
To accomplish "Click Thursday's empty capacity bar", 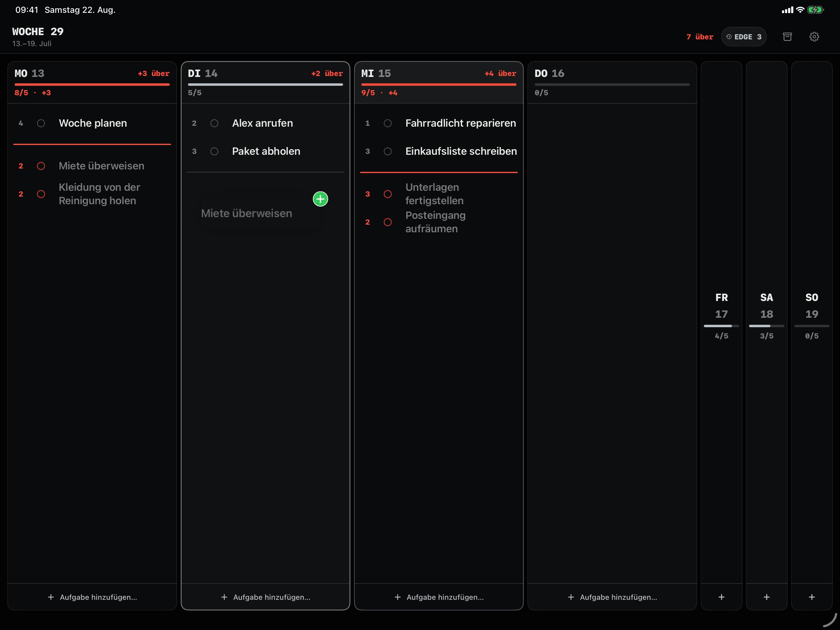I will click(612, 84).
